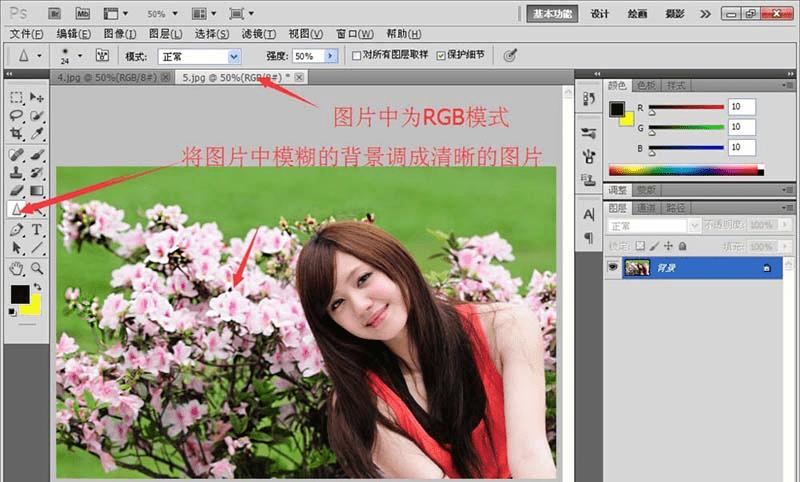This screenshot has width=800, height=482.
Task: Toggle the Brush panel button
Action: point(102,55)
